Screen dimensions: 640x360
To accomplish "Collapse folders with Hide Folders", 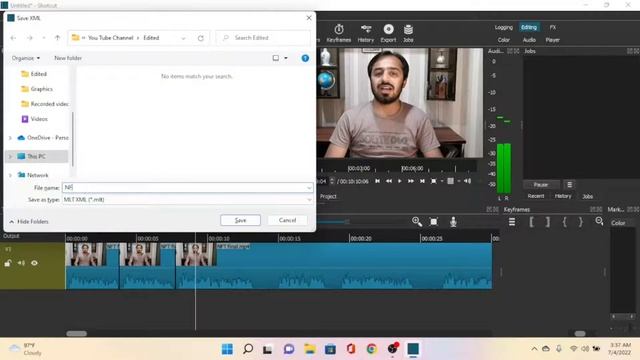I will [x=29, y=221].
